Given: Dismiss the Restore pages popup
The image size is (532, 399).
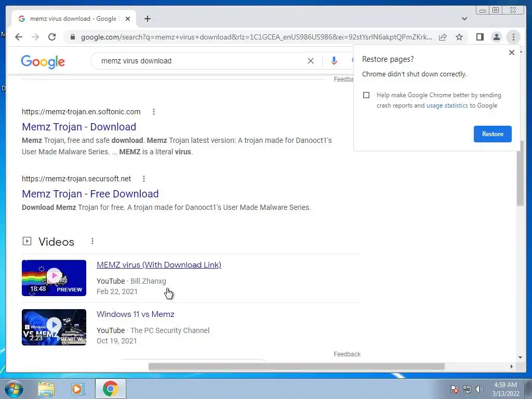Looking at the screenshot, I should pyautogui.click(x=512, y=52).
